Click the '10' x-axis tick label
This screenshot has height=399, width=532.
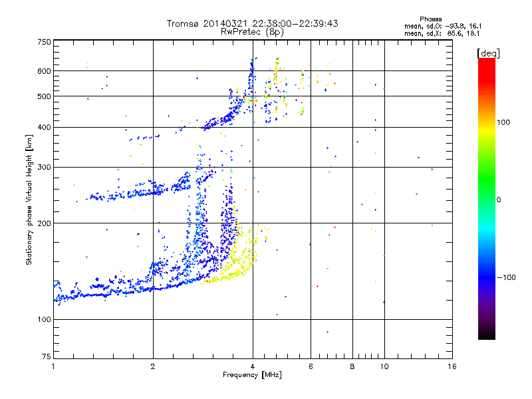click(384, 366)
